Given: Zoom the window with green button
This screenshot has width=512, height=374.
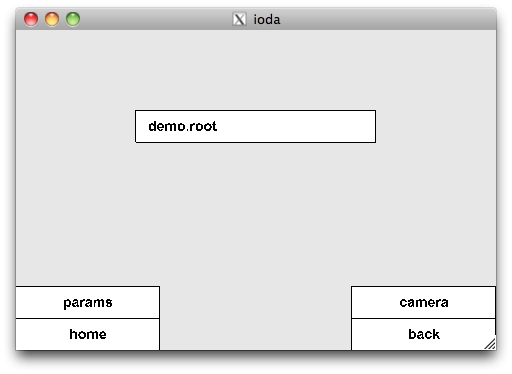Looking at the screenshot, I should (x=73, y=19).
